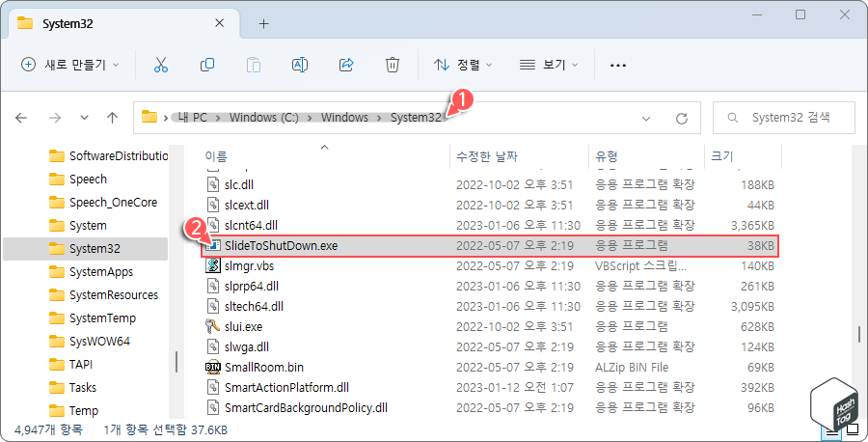Click the slwga.dll file icon

point(213,346)
